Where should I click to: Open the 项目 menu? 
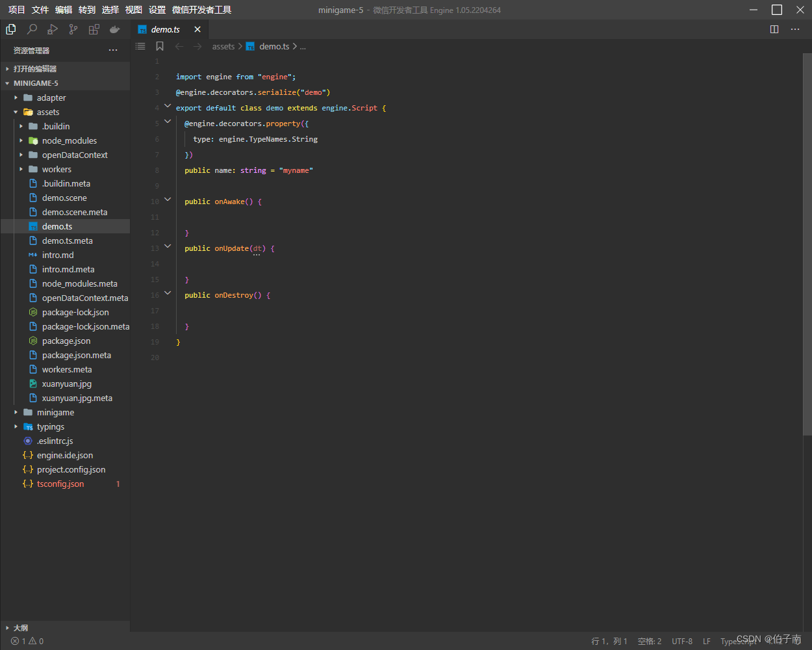(16, 10)
